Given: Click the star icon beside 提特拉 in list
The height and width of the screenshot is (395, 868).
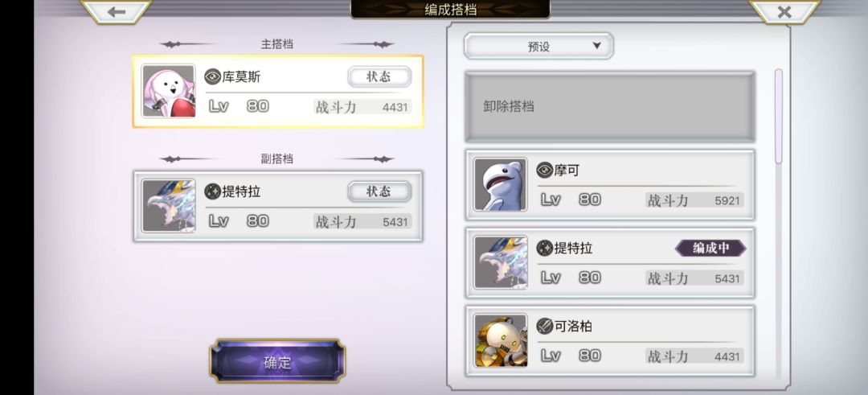Looking at the screenshot, I should [x=545, y=249].
